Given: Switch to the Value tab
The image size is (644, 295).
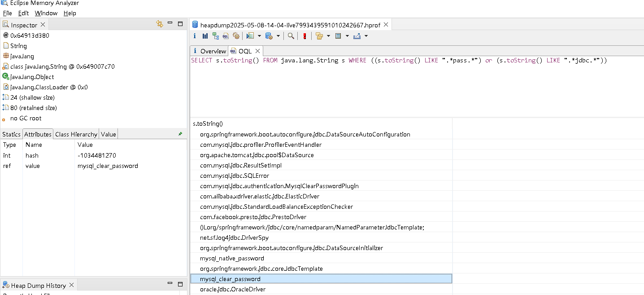Looking at the screenshot, I should pos(109,134).
